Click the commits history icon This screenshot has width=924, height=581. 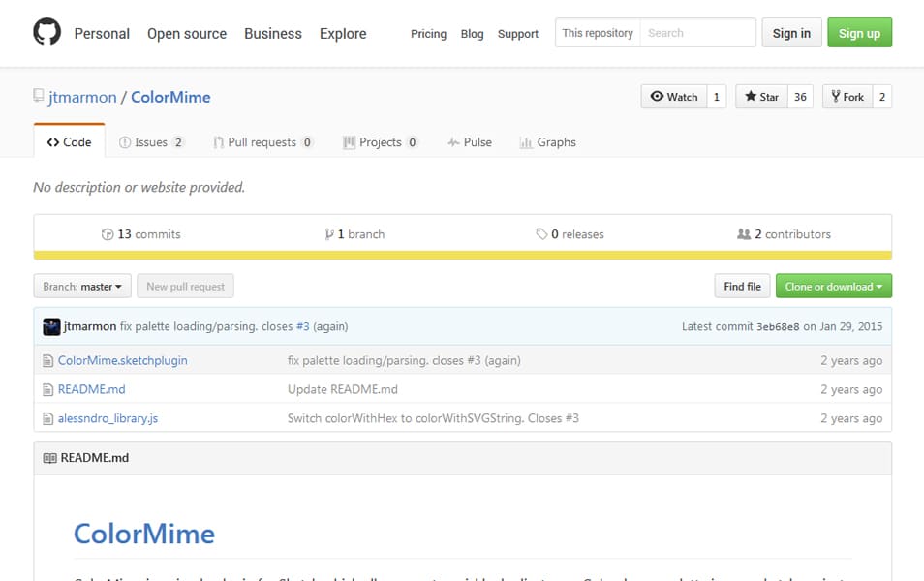pos(108,234)
